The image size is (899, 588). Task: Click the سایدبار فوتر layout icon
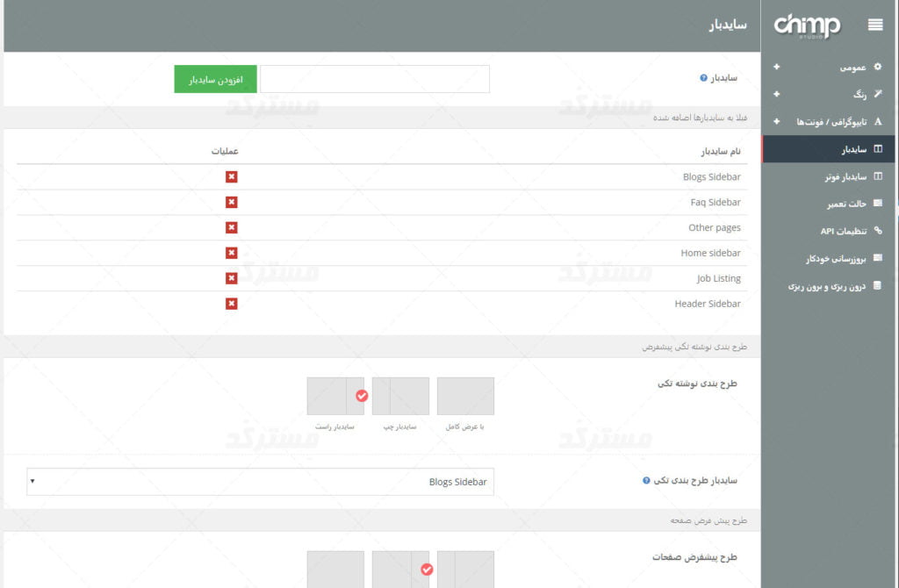pyautogui.click(x=877, y=176)
